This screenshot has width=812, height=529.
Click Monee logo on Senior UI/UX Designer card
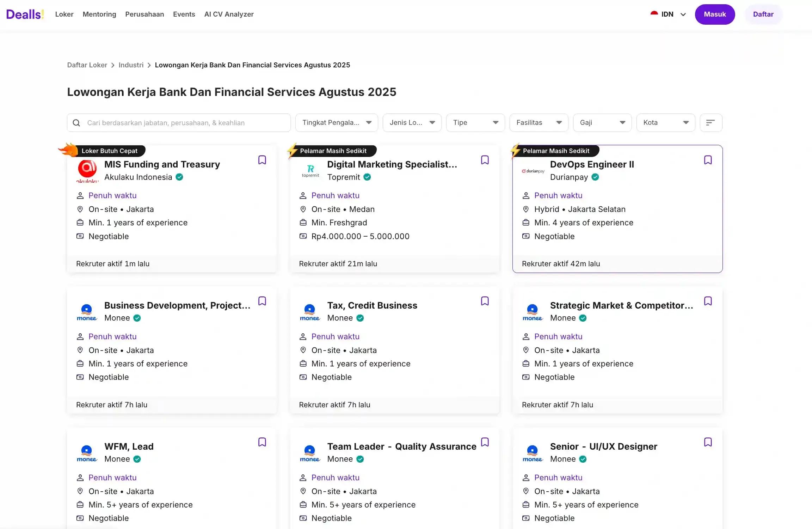click(533, 453)
